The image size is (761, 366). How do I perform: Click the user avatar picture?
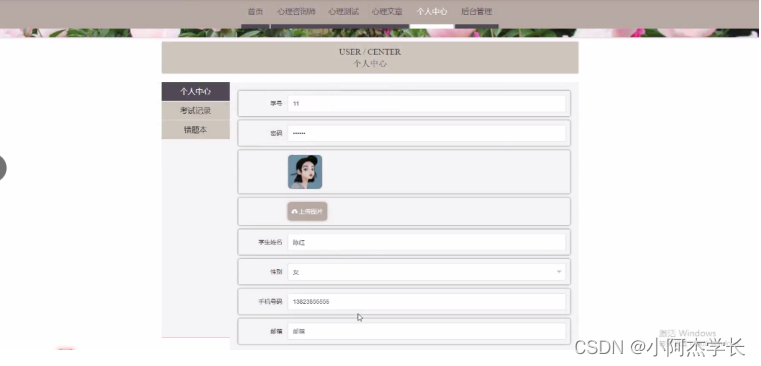click(305, 172)
